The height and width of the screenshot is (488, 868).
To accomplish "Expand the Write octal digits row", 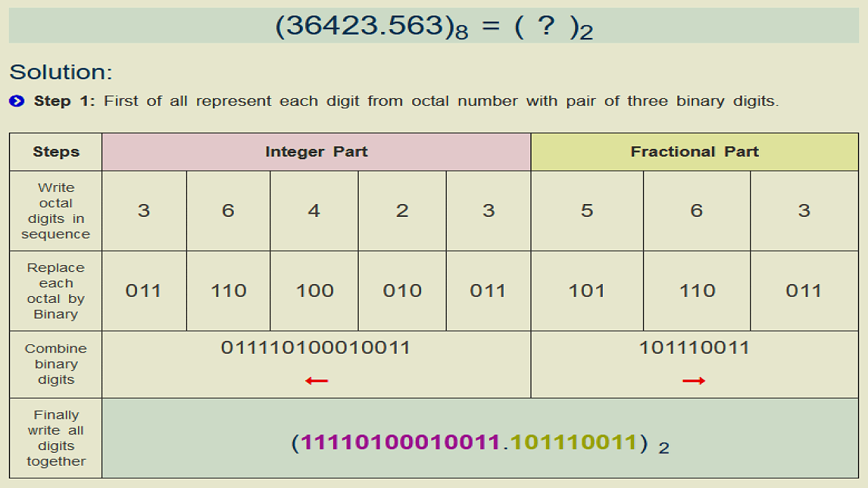I will (55, 211).
